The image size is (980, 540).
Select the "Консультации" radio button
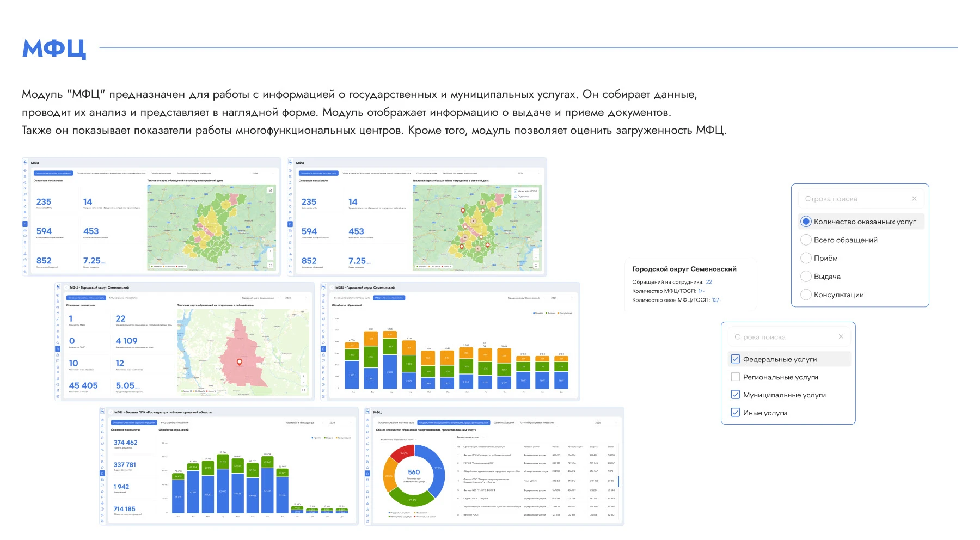click(806, 294)
